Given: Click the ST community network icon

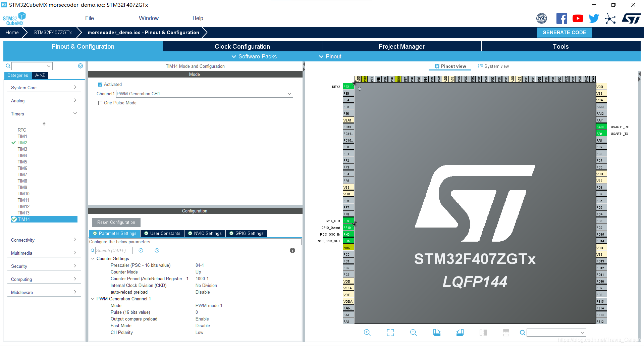Looking at the screenshot, I should pos(610,18).
